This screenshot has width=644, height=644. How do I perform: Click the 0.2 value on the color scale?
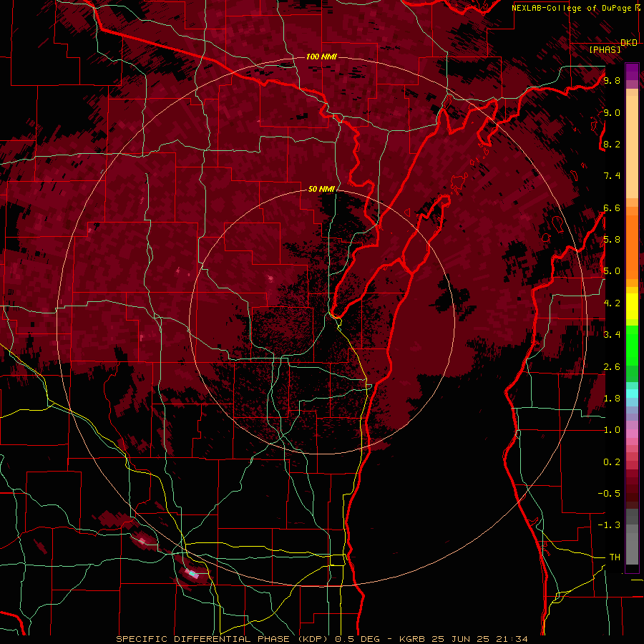[x=612, y=462]
